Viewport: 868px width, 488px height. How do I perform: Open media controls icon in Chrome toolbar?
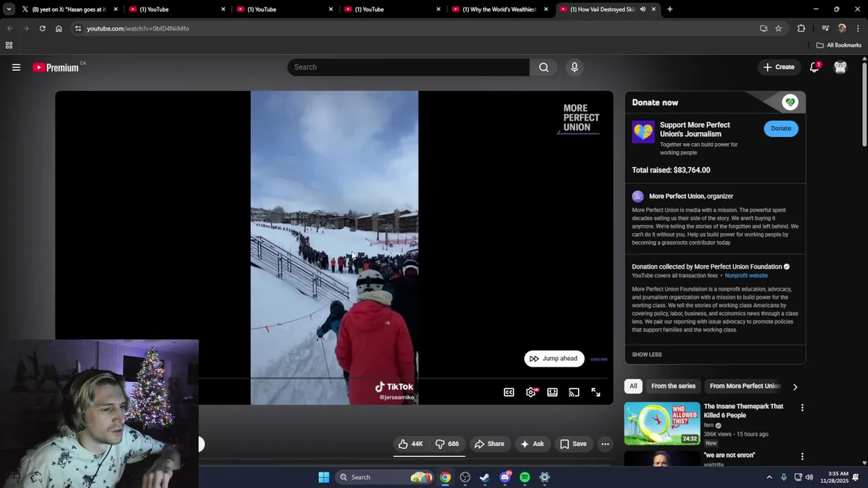point(825,28)
